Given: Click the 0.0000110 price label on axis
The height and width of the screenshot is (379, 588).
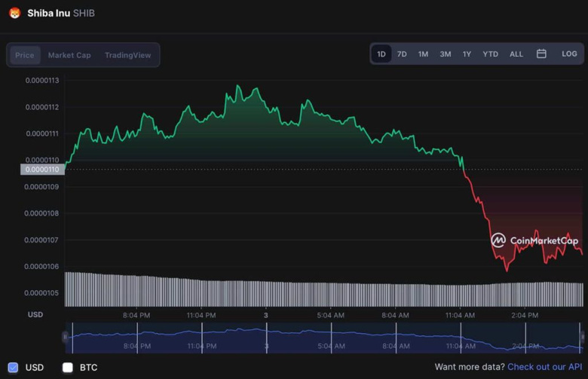Looking at the screenshot, I should (x=42, y=170).
